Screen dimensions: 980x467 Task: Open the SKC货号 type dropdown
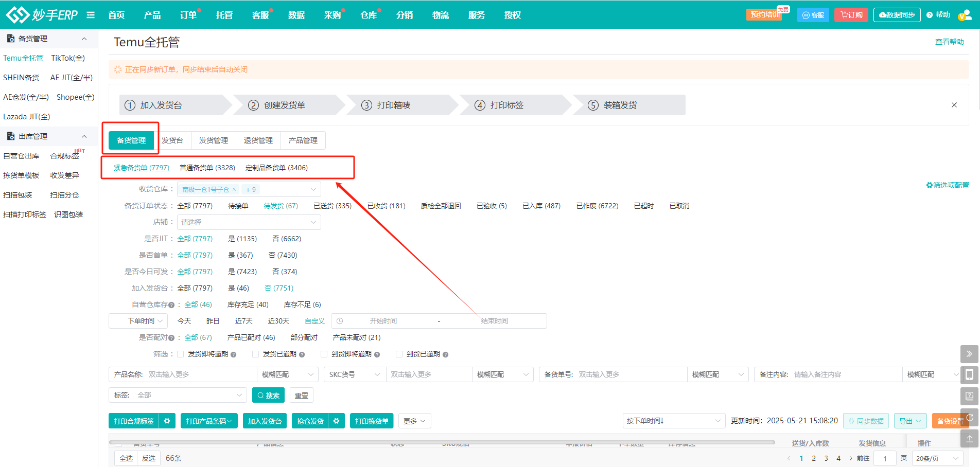point(355,374)
